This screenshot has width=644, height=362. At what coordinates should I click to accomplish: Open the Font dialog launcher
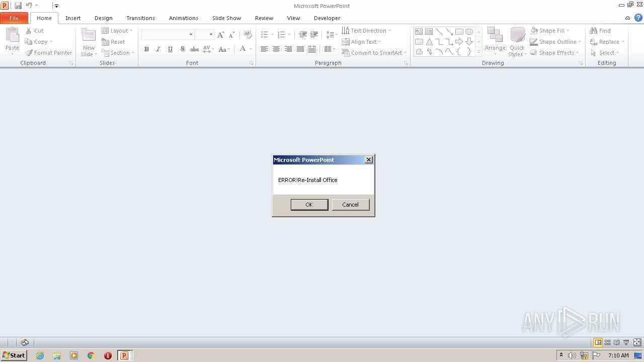[251, 63]
